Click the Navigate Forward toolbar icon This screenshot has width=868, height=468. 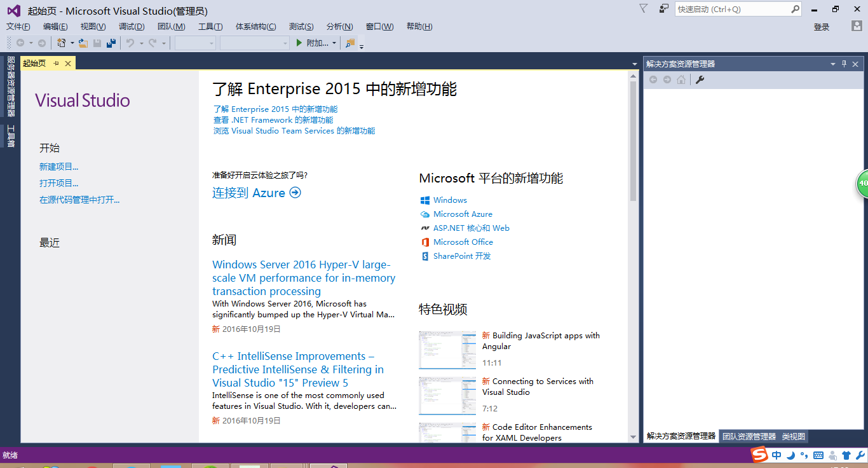tap(42, 43)
